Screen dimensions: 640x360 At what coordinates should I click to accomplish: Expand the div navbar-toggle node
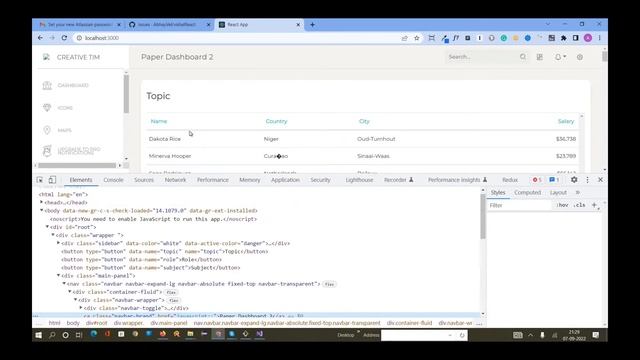81,308
